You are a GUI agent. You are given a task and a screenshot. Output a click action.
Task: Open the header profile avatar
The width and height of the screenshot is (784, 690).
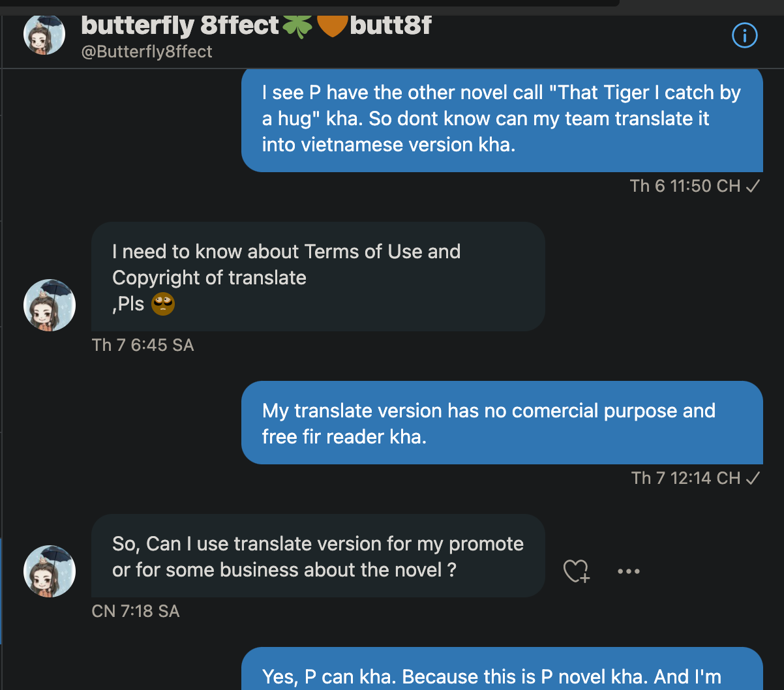point(44,35)
